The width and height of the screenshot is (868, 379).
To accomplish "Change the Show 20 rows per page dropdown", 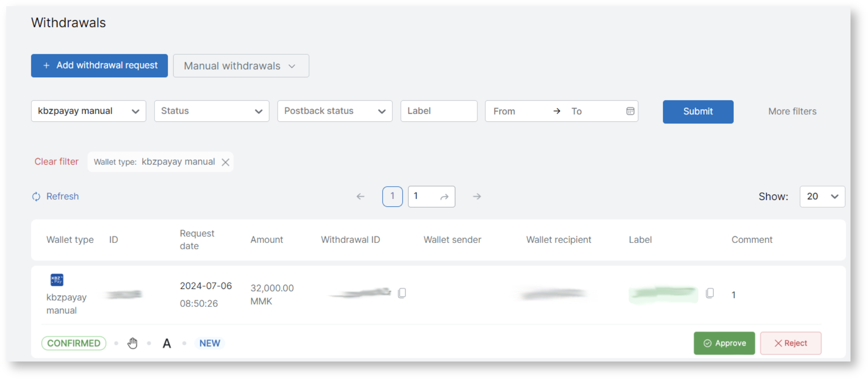I will tap(822, 197).
